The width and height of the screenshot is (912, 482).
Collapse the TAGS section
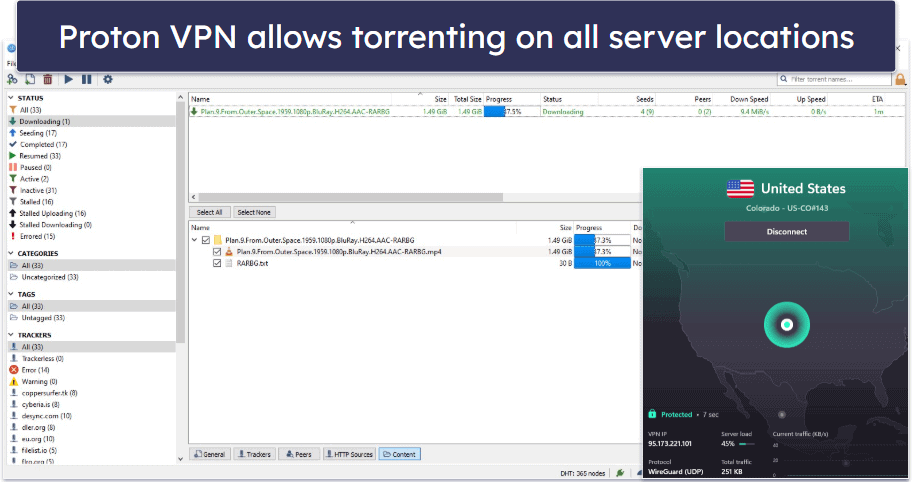pos(11,294)
